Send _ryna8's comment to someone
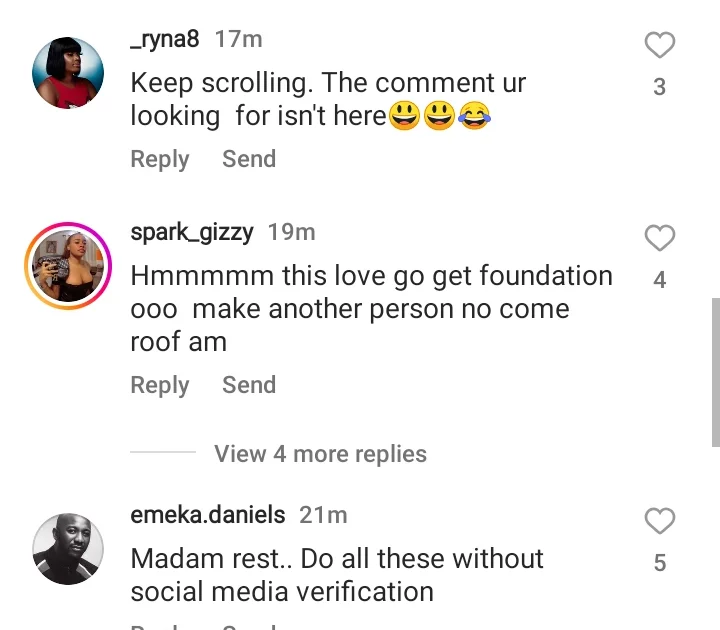 [x=249, y=159]
